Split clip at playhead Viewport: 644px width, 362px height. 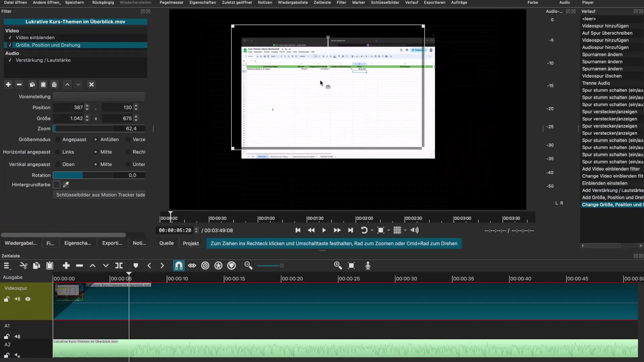click(x=119, y=266)
